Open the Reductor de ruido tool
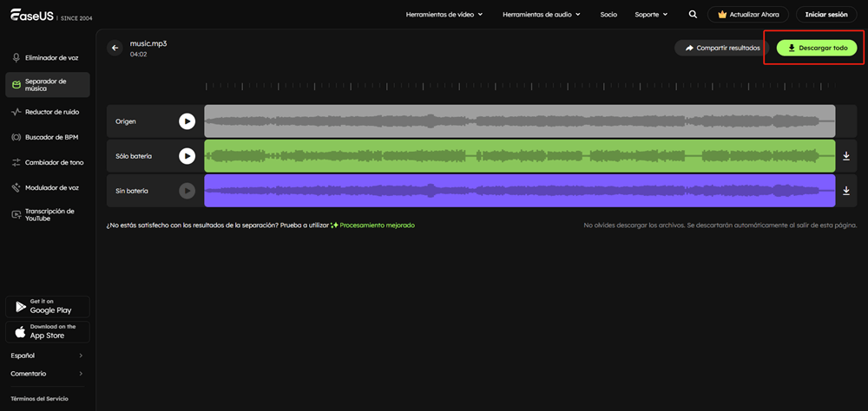The width and height of the screenshot is (868, 411). pos(50,112)
